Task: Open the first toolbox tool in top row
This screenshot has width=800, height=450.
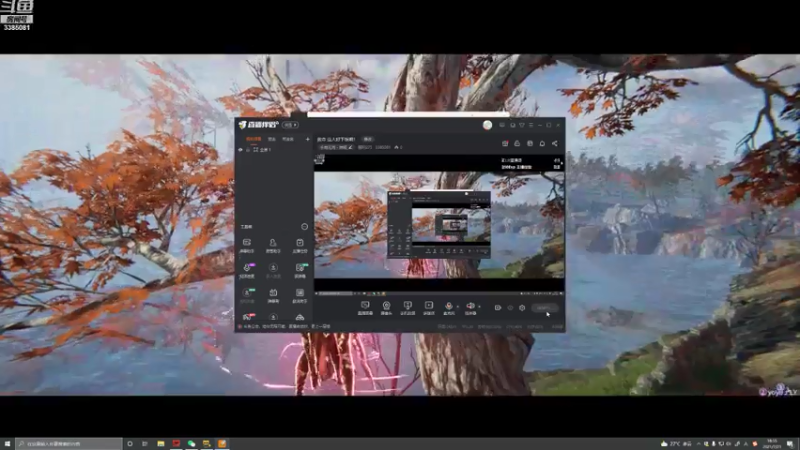Action: (246, 245)
